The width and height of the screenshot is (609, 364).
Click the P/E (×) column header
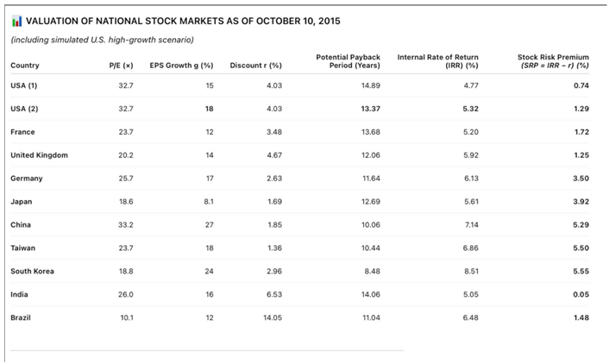click(123, 66)
